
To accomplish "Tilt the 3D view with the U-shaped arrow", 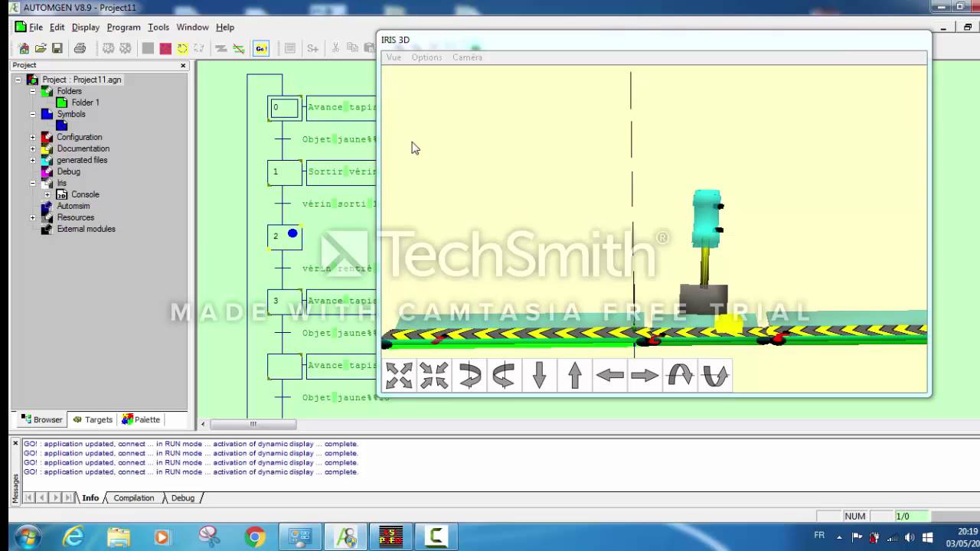I will click(x=715, y=375).
